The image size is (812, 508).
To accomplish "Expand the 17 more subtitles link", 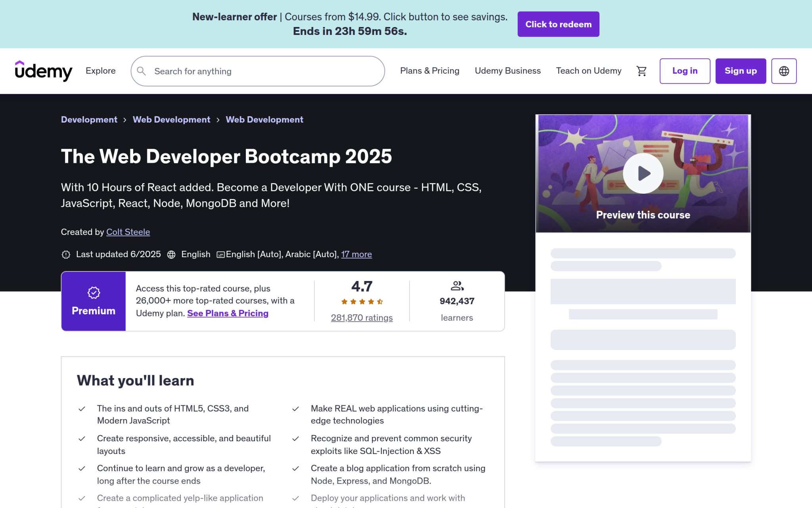I will tap(356, 254).
